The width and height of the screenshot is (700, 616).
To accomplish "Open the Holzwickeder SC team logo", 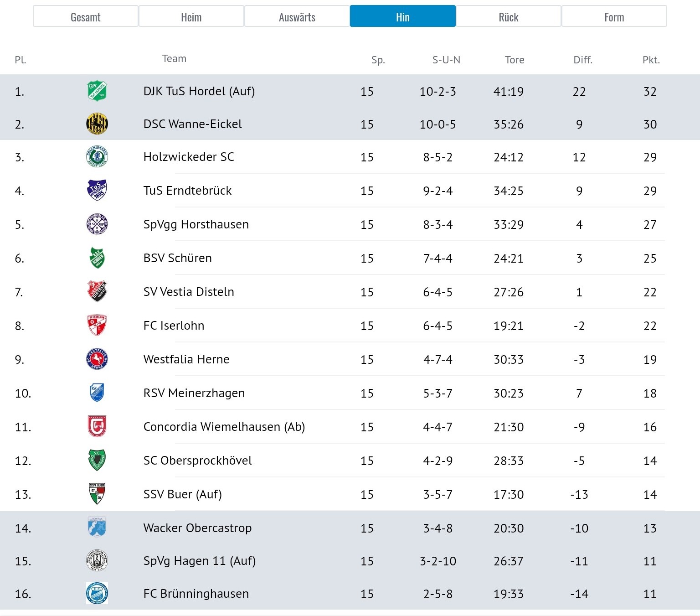I will (x=97, y=157).
